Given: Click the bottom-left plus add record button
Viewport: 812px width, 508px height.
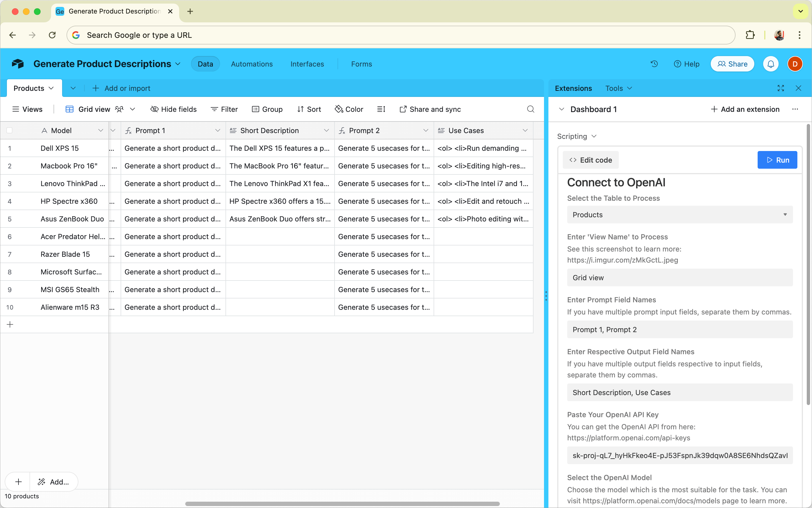Looking at the screenshot, I should point(18,482).
